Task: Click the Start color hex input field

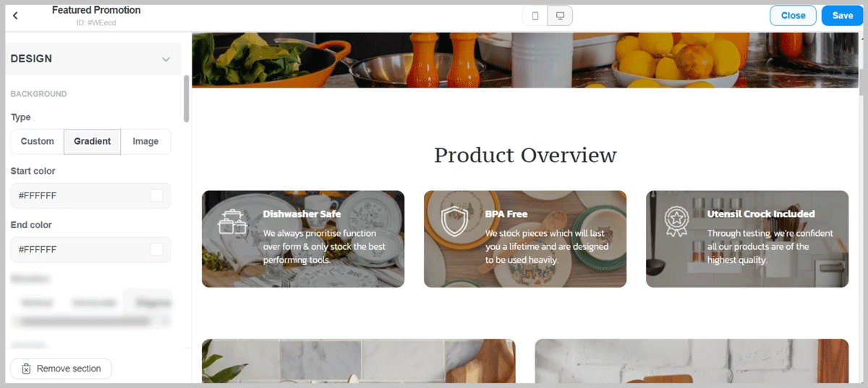Action: tap(90, 195)
